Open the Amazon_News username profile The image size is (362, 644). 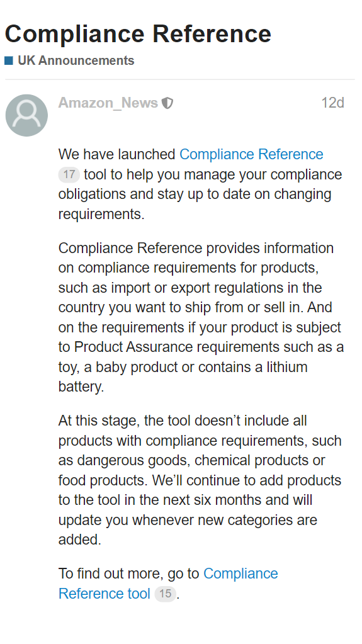(x=108, y=103)
